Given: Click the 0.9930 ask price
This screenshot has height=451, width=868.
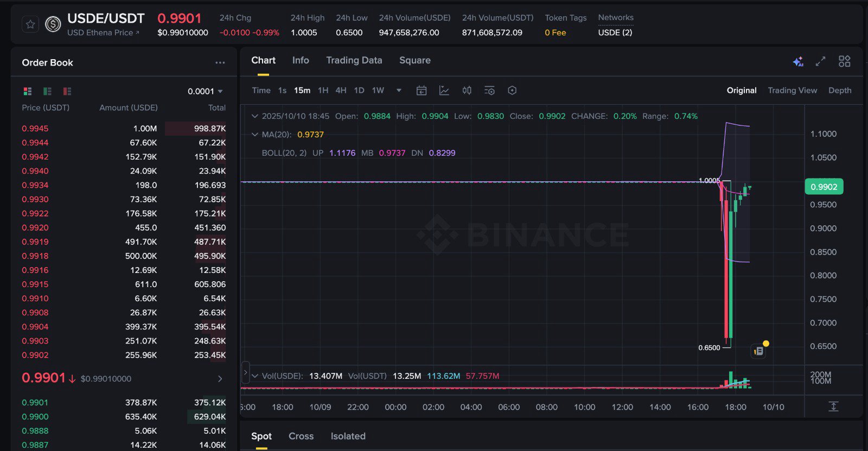Looking at the screenshot, I should [35, 199].
